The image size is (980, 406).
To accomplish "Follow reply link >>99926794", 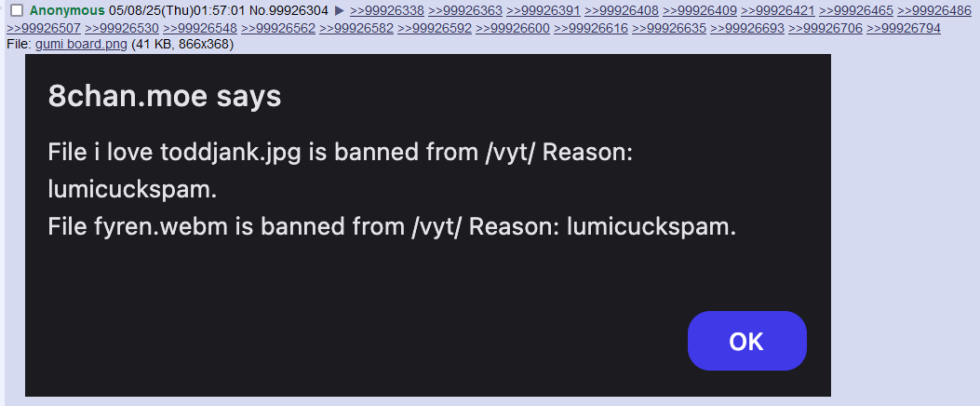I will [x=903, y=28].
